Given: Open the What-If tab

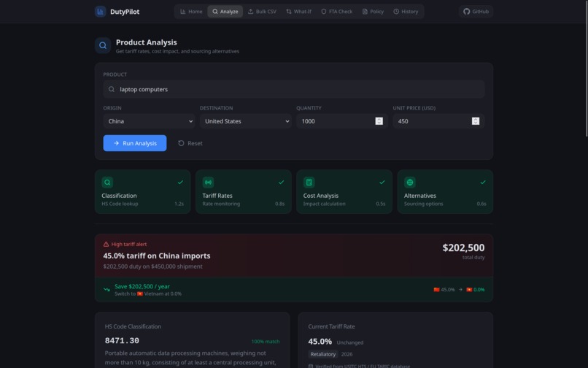Looking at the screenshot, I should pyautogui.click(x=298, y=12).
